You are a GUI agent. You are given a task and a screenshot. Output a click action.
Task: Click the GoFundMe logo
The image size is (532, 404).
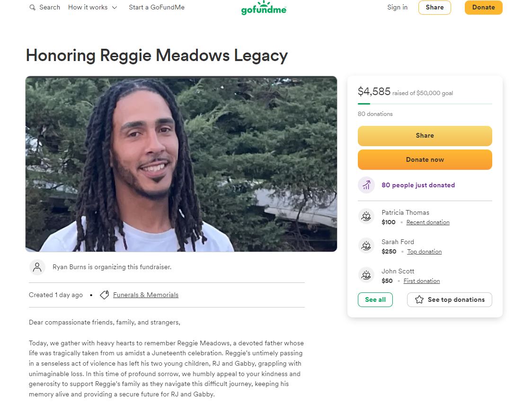[x=264, y=8]
